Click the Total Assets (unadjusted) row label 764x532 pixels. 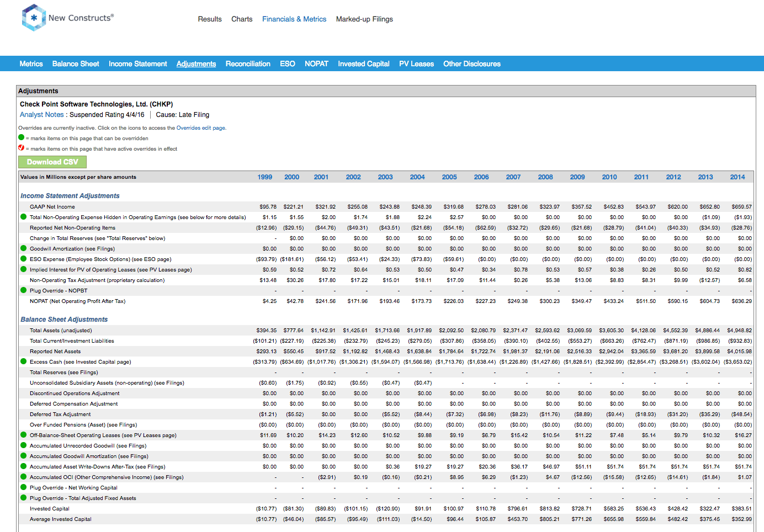click(61, 331)
